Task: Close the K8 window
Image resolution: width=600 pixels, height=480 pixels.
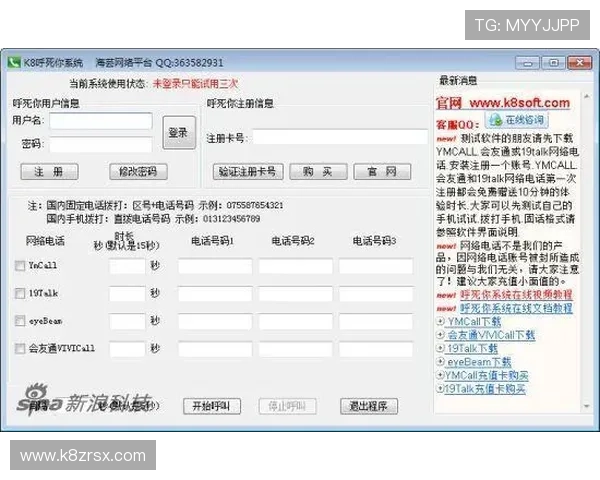Action: point(580,63)
